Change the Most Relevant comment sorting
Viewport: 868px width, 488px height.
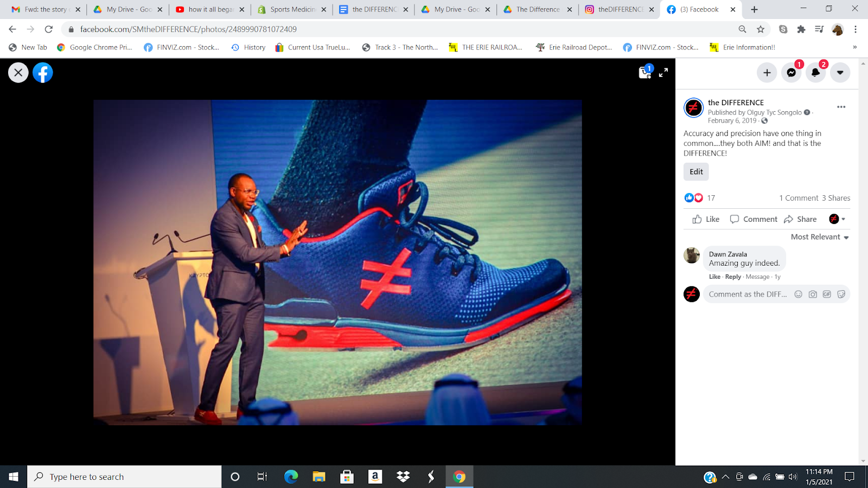click(820, 237)
